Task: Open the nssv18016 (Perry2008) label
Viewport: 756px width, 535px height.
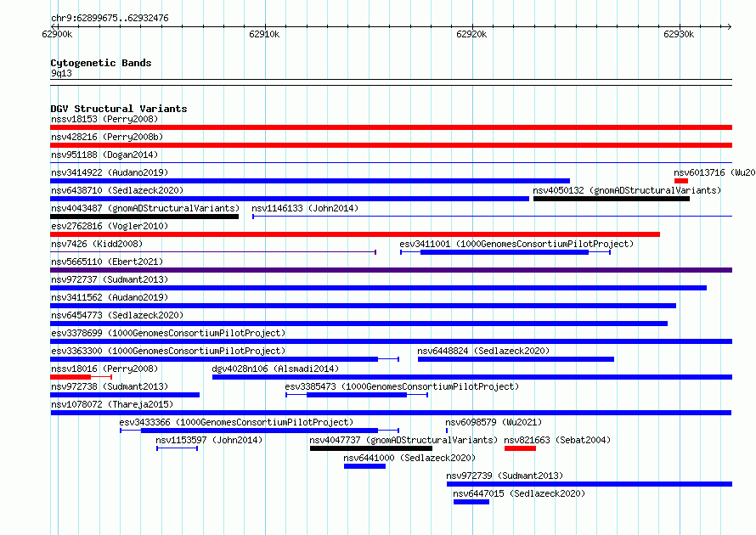Action: click(104, 369)
